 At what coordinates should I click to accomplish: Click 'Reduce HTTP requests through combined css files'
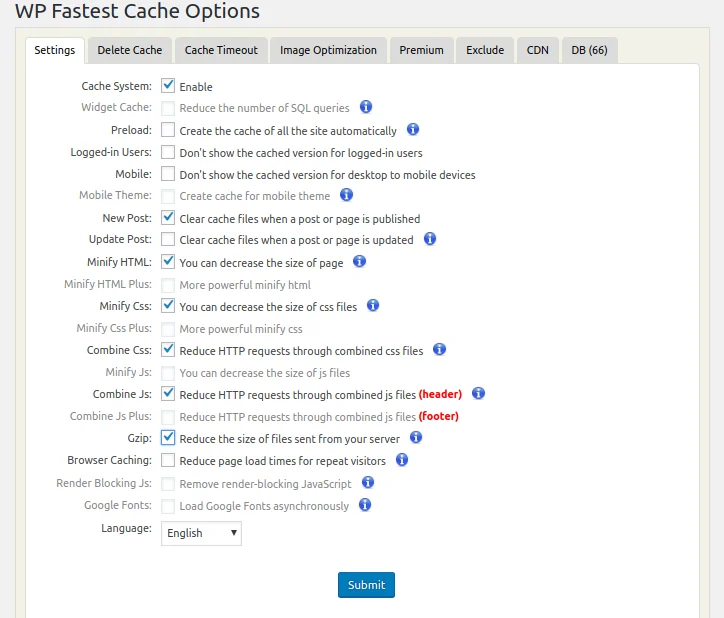pos(301,351)
